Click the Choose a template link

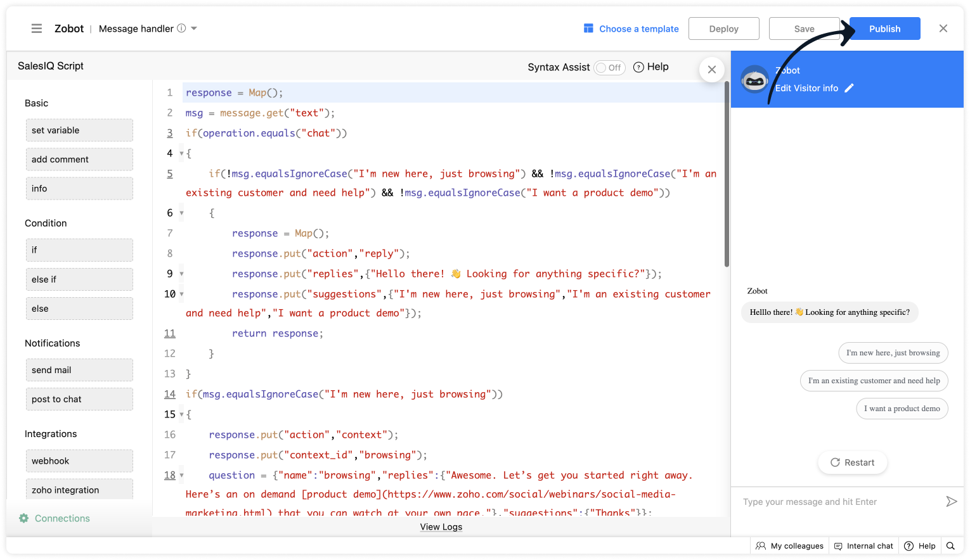[639, 29]
